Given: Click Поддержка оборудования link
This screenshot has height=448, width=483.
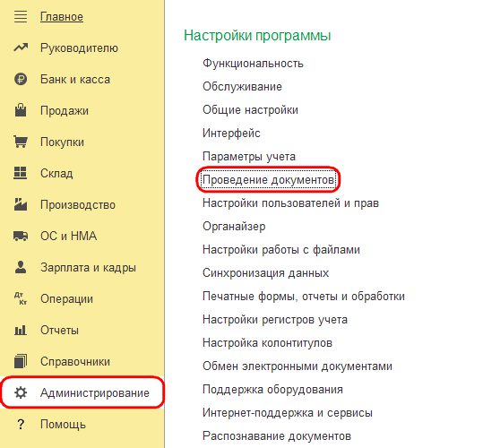Looking at the screenshot, I should click(x=272, y=390).
